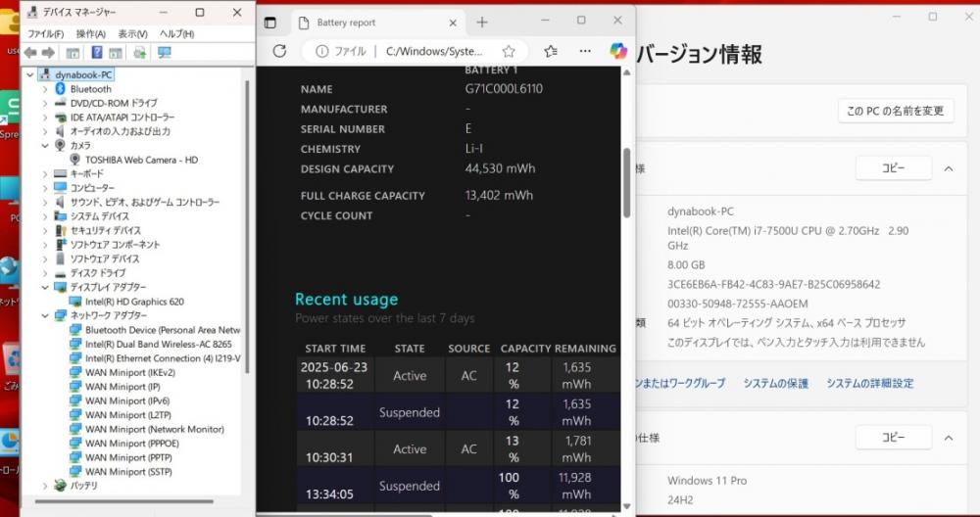980x517 pixels.
Task: Click the Update driver icon with green arrow
Action: click(x=140, y=53)
